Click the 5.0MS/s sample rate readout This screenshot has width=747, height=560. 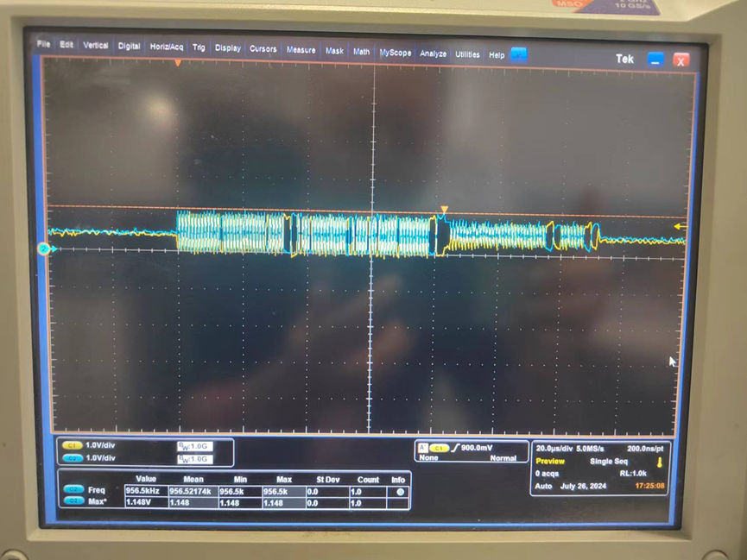(x=590, y=449)
